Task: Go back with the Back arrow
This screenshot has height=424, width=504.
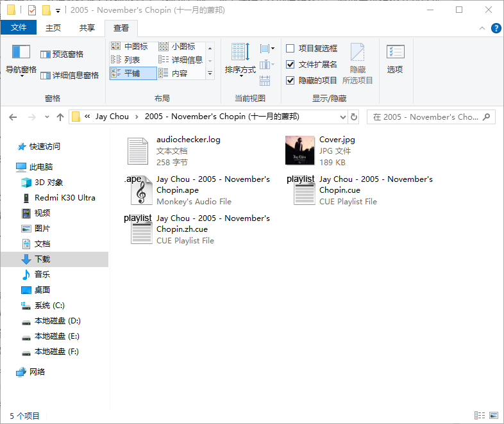Action: pos(13,117)
